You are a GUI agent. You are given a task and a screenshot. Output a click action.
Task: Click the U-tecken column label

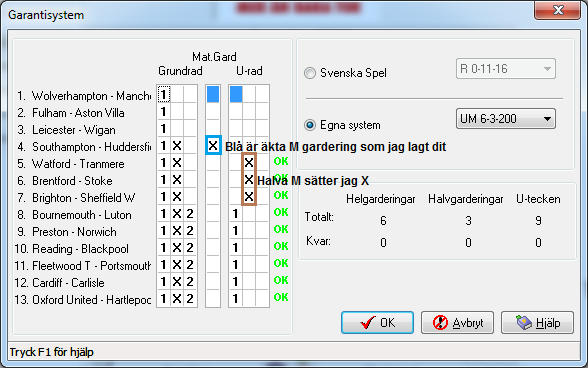point(538,199)
